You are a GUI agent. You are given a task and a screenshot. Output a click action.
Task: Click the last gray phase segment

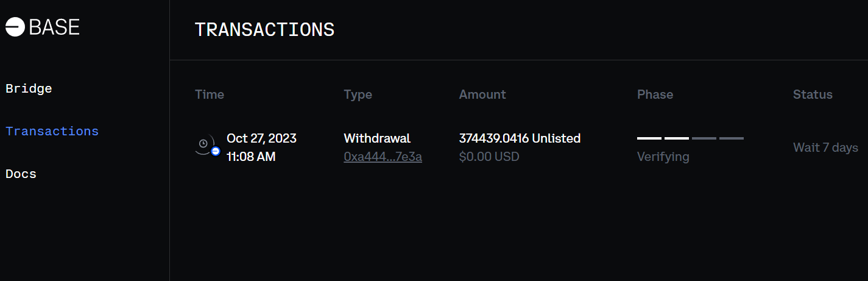pyautogui.click(x=731, y=138)
